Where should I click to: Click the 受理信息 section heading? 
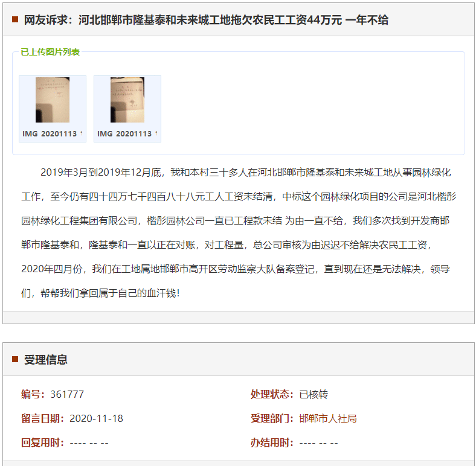click(46, 360)
